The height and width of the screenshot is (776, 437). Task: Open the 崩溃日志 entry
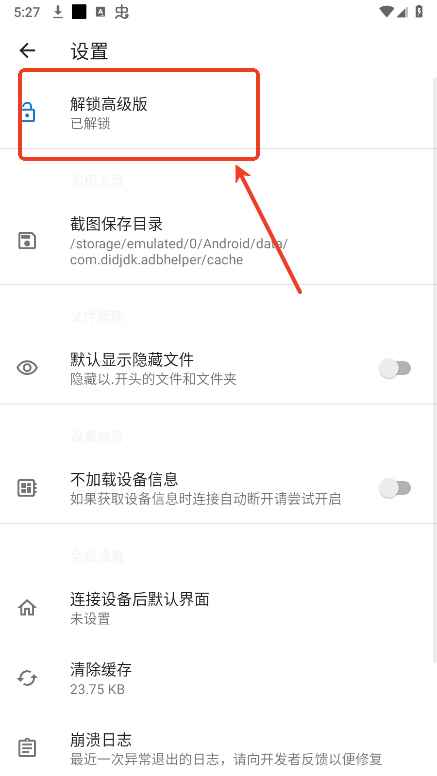[218, 748]
